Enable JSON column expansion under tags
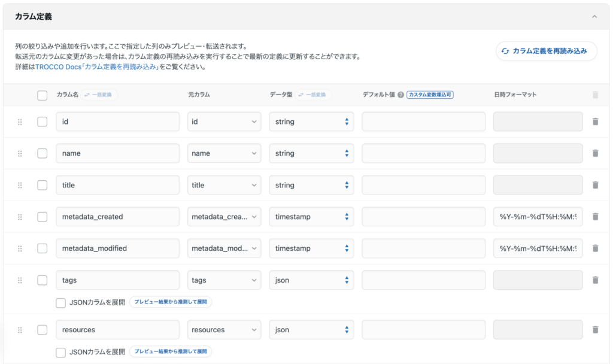The height and width of the screenshot is (364, 613). pyautogui.click(x=60, y=302)
